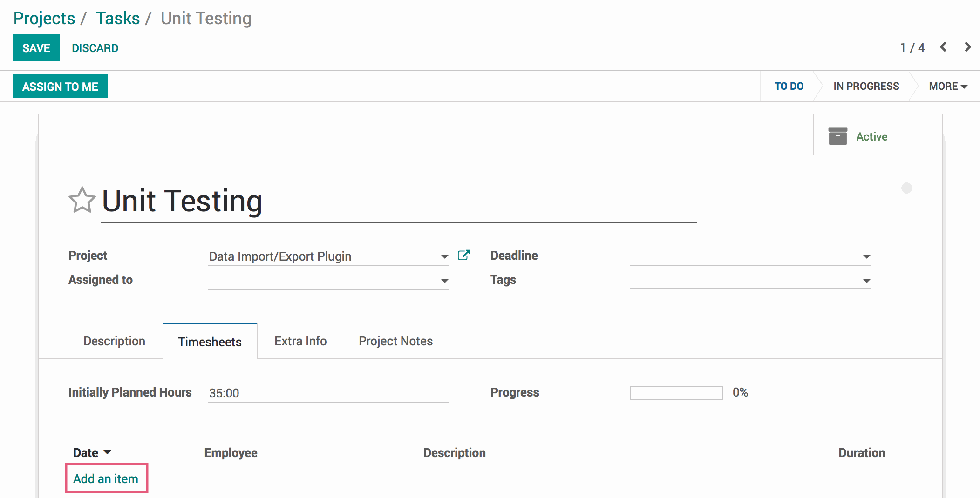Set stage to IN PROGRESS

[x=866, y=87]
